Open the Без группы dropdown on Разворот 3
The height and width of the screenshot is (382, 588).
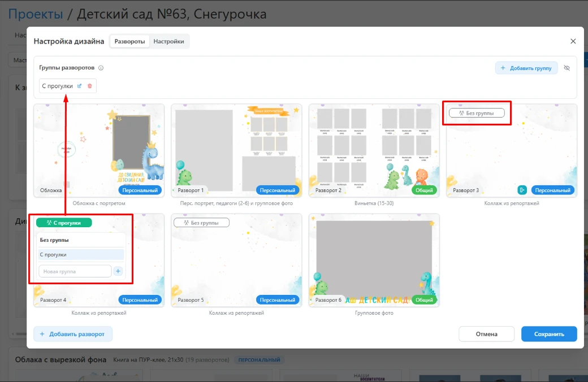[x=477, y=113]
